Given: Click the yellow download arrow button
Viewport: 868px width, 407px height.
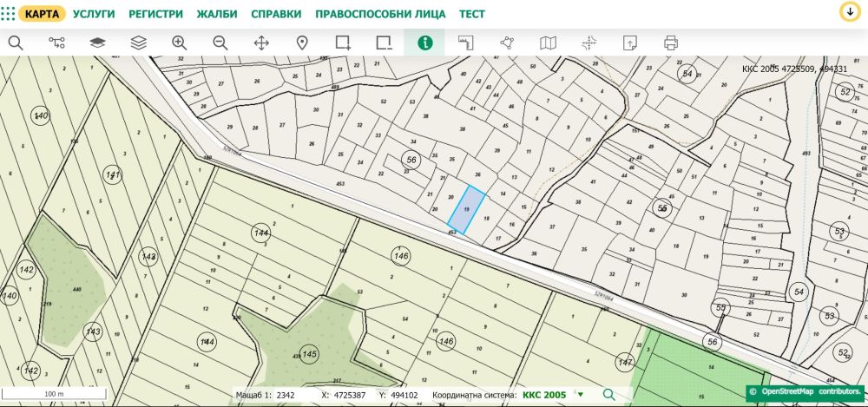Looking at the screenshot, I should (x=848, y=12).
